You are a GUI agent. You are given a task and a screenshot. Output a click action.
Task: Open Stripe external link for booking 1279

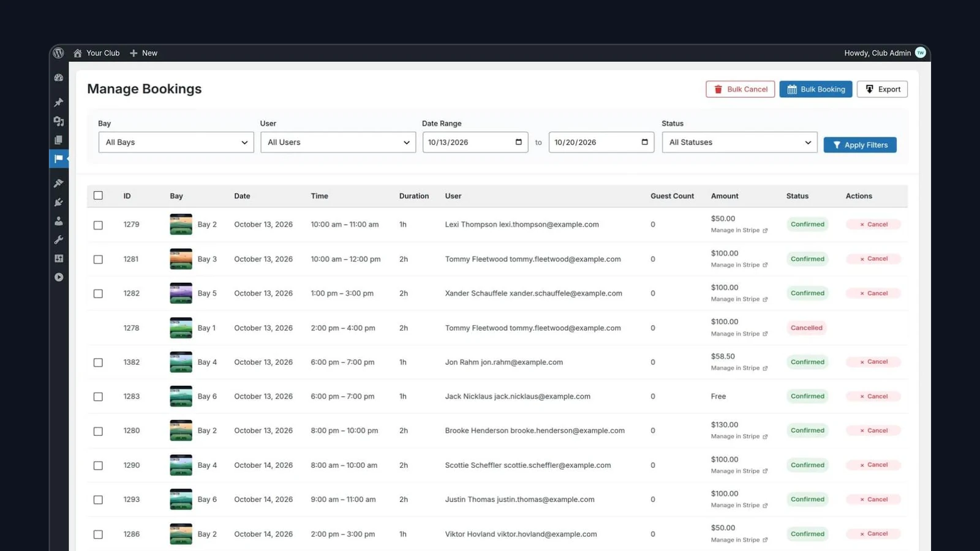click(765, 231)
